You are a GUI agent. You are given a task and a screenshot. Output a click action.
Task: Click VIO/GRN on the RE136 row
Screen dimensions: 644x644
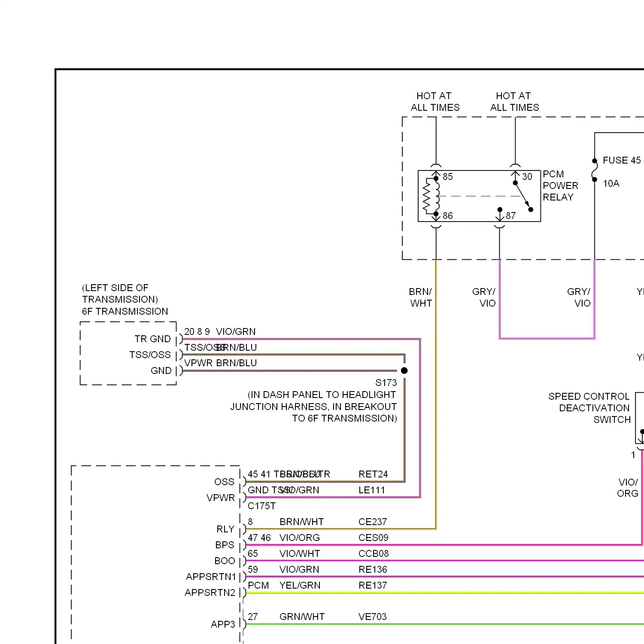point(299,569)
